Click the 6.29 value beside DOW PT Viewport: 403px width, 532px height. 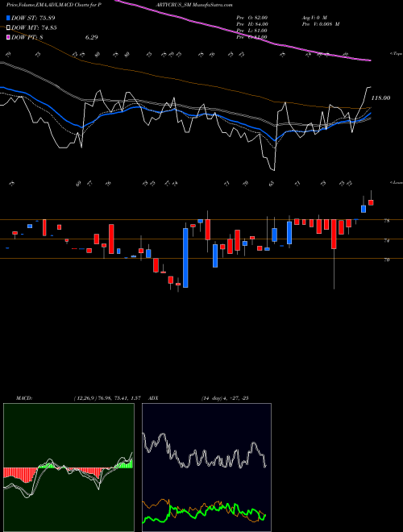92,38
